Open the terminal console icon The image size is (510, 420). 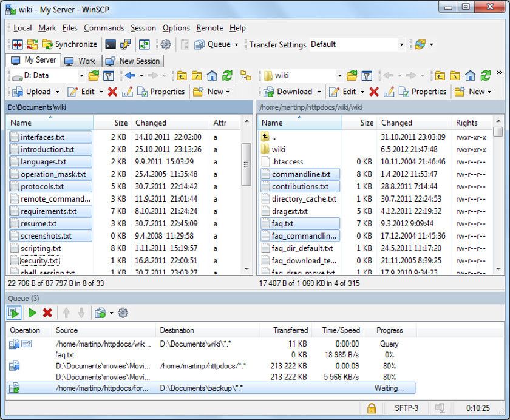pos(110,44)
